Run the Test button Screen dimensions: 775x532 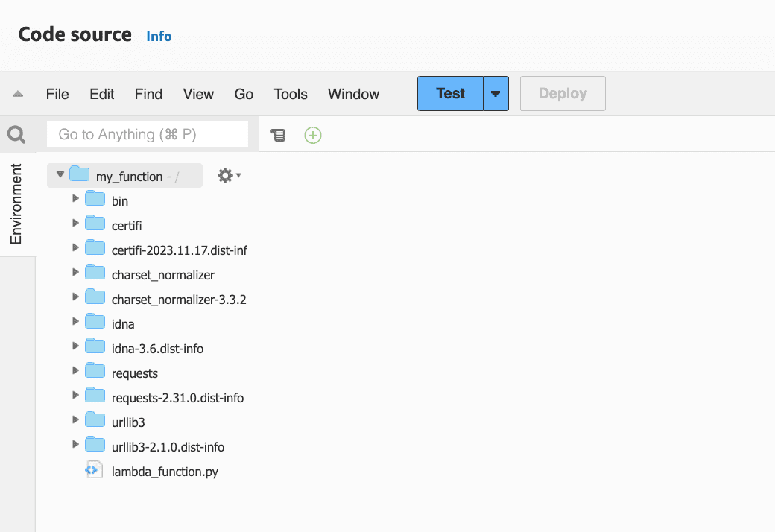(449, 93)
